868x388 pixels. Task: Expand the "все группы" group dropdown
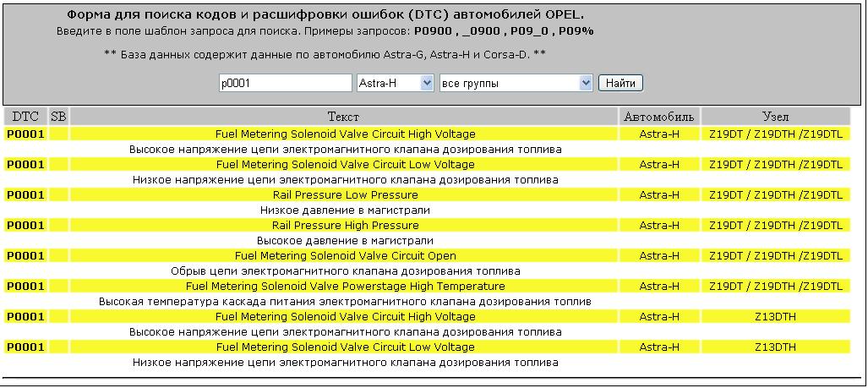[x=516, y=83]
